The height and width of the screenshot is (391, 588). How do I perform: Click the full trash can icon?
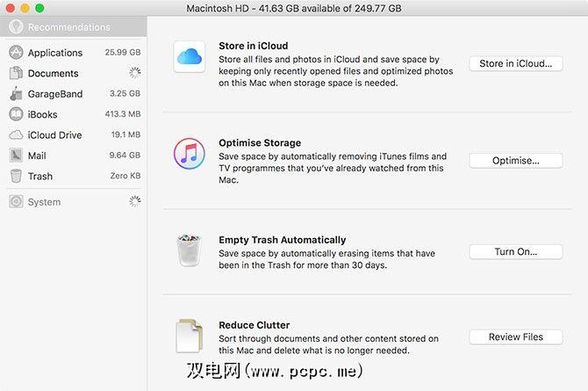tap(189, 250)
